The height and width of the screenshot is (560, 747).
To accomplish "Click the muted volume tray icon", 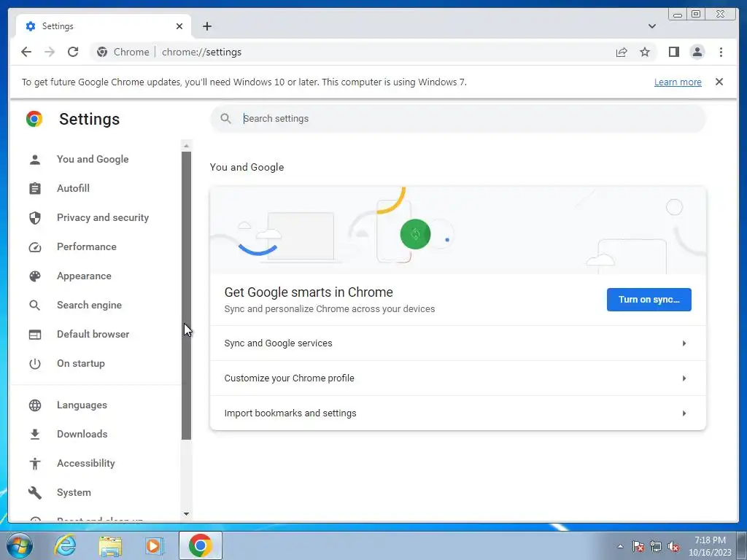I will coord(673,546).
